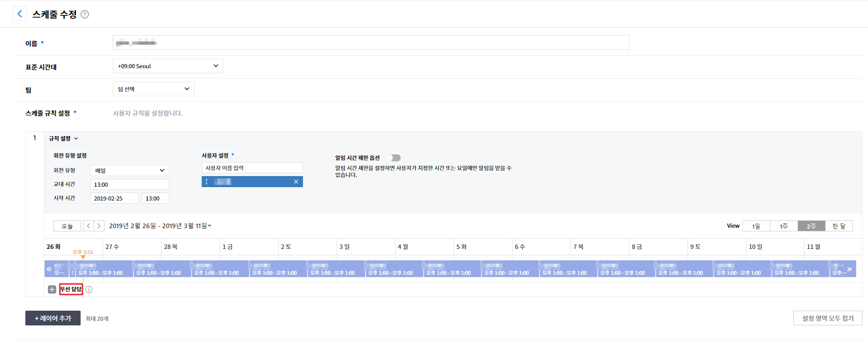Click the plus icon beside 우선 담당

(52, 289)
